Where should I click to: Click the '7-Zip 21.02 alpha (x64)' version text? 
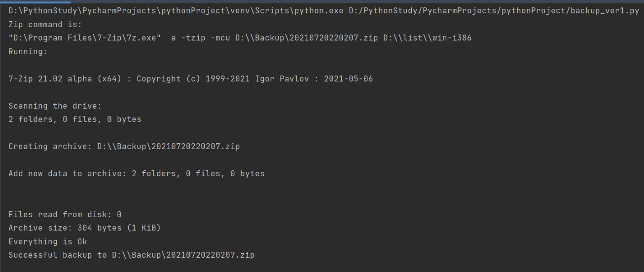point(65,78)
